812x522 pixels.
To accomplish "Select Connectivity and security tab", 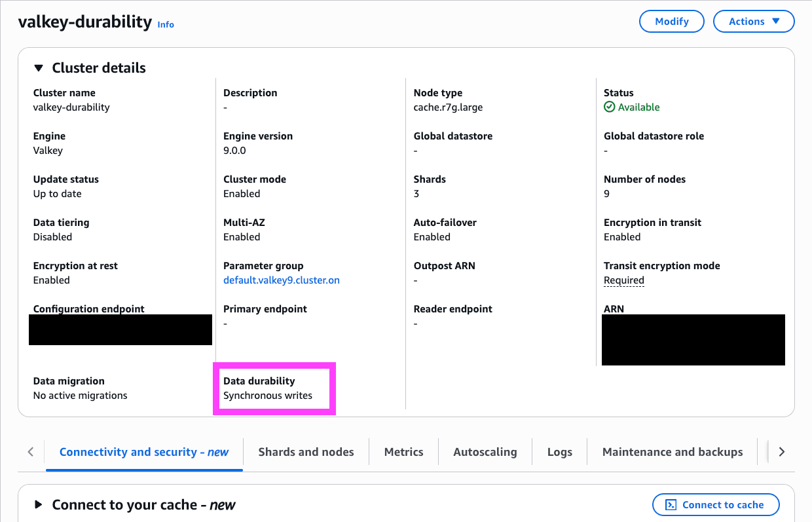I will [x=144, y=452].
